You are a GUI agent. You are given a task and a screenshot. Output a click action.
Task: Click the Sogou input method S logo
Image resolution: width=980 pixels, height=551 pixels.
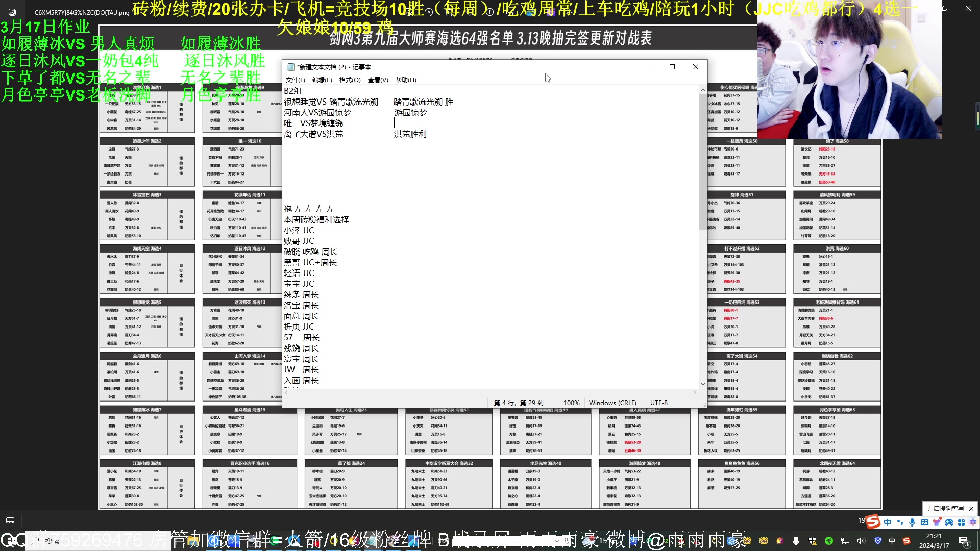click(x=873, y=521)
